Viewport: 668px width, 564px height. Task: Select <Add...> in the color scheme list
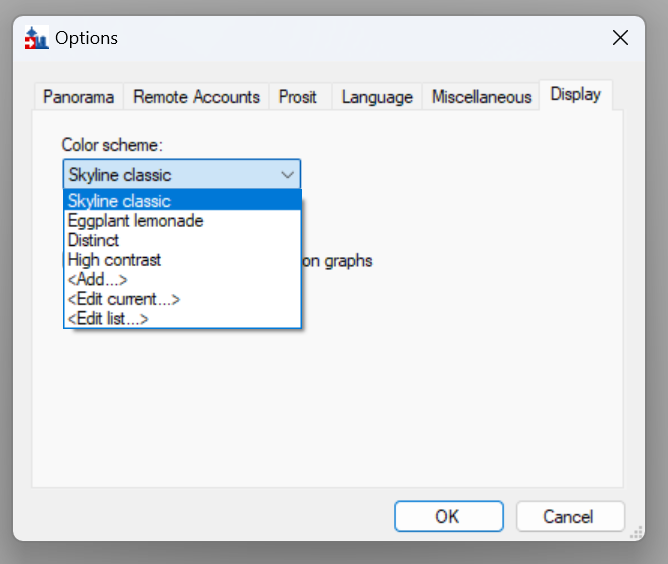pos(97,280)
